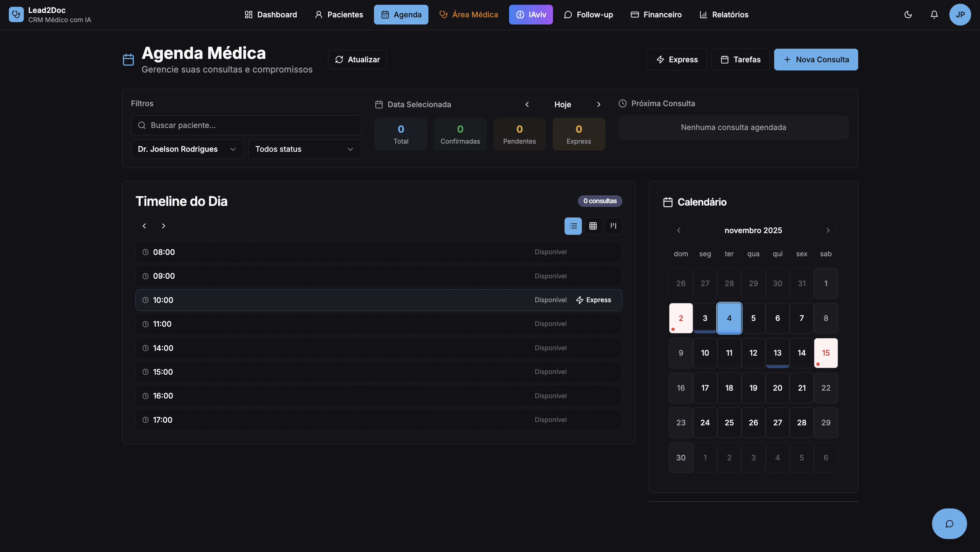Expand the Dr. Joelson Rodrigues dropdown
The height and width of the screenshot is (552, 980).
[187, 149]
